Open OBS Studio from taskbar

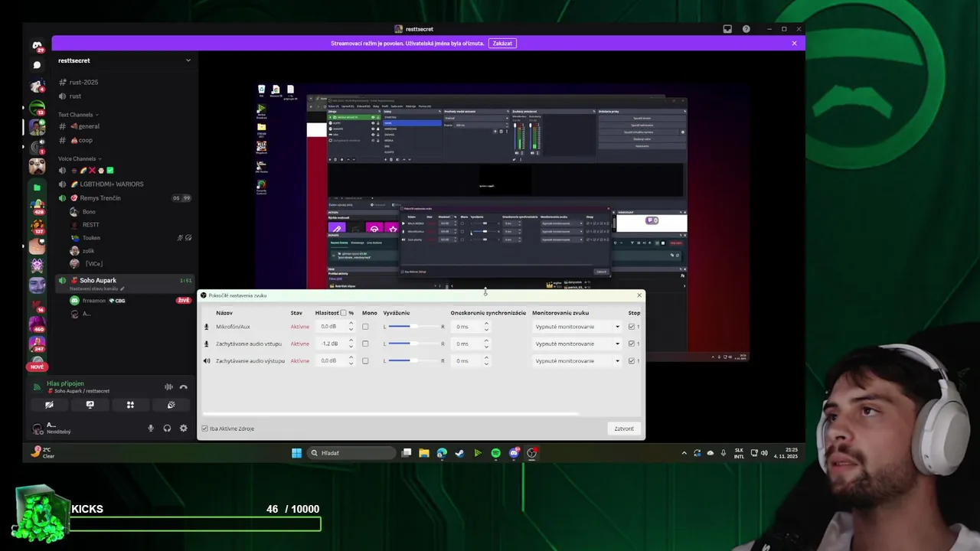coord(532,453)
